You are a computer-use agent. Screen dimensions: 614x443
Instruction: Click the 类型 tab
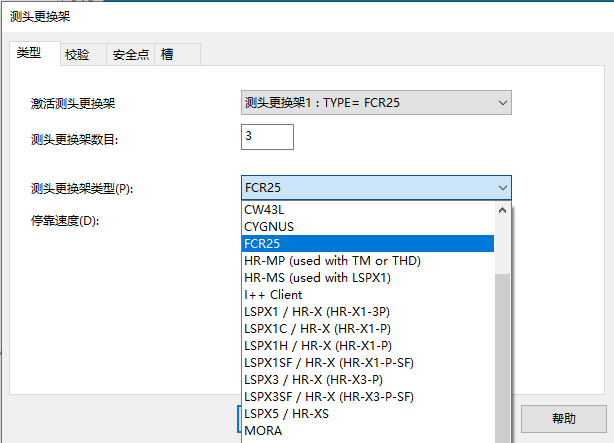point(30,53)
